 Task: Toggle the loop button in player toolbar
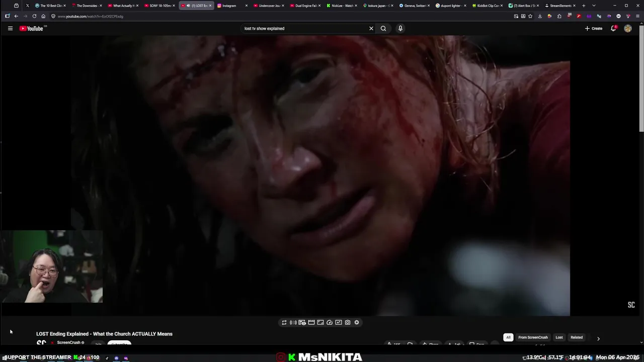[284, 323]
